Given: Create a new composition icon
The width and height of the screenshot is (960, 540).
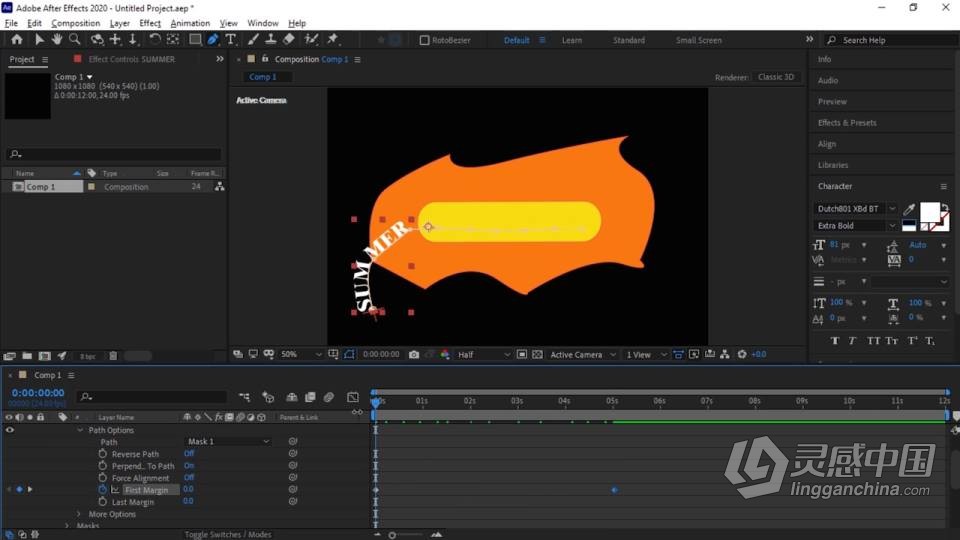Looking at the screenshot, I should (44, 356).
